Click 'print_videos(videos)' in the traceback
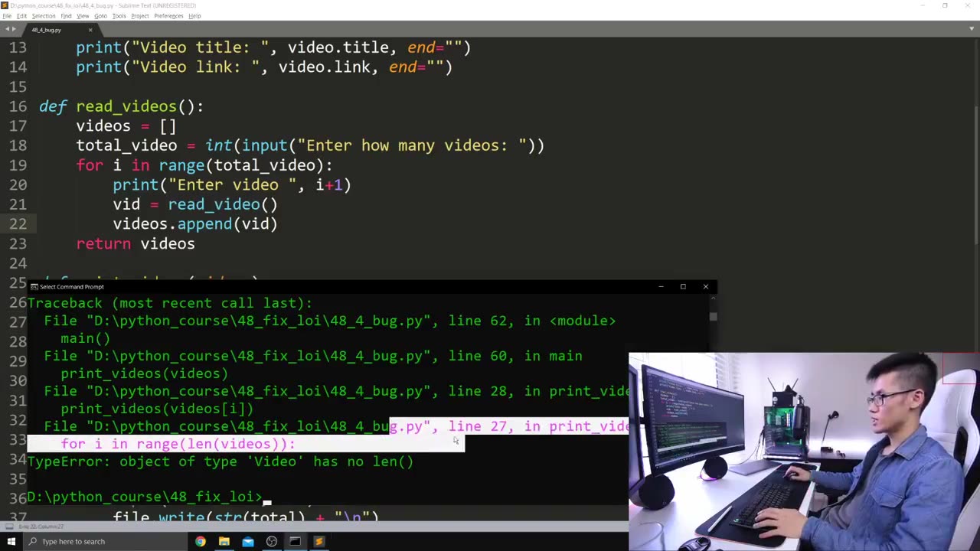This screenshot has width=980, height=551. pos(145,373)
